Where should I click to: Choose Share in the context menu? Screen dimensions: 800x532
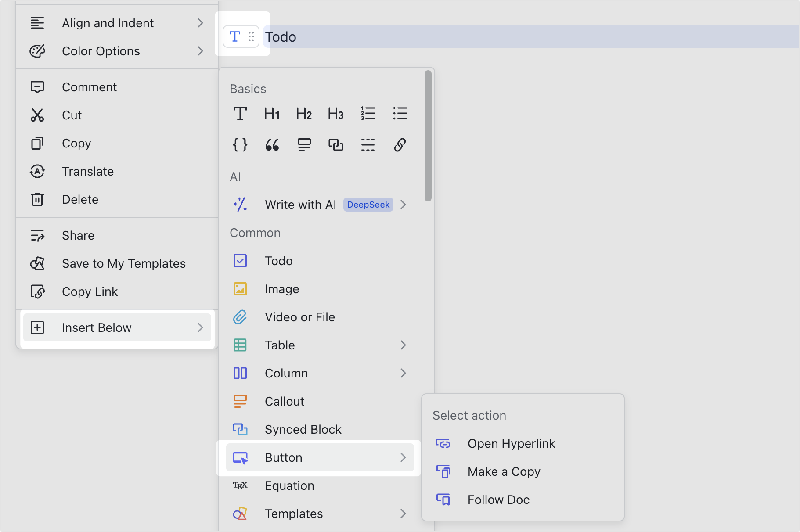117,235
